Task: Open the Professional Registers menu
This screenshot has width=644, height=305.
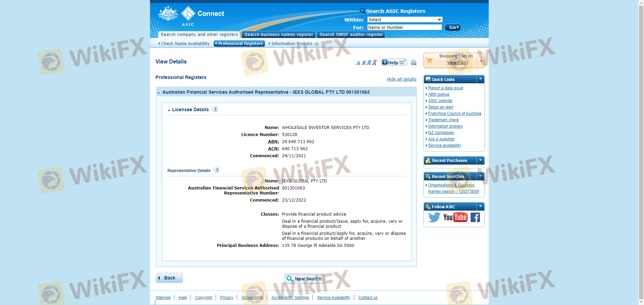Action: tap(239, 44)
